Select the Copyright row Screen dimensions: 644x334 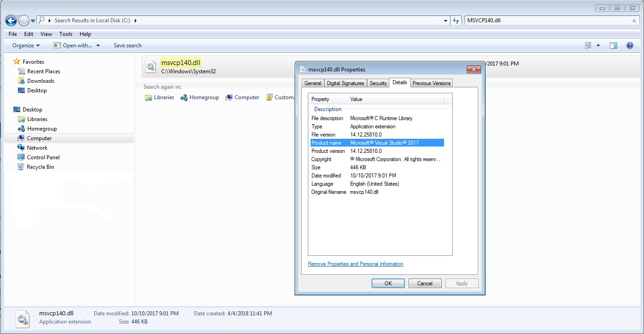tap(377, 159)
